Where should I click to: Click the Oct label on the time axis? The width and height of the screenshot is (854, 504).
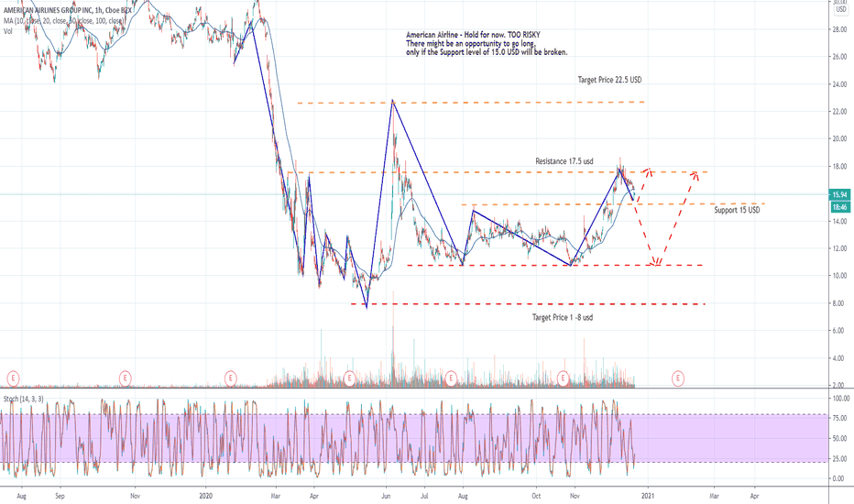536,496
